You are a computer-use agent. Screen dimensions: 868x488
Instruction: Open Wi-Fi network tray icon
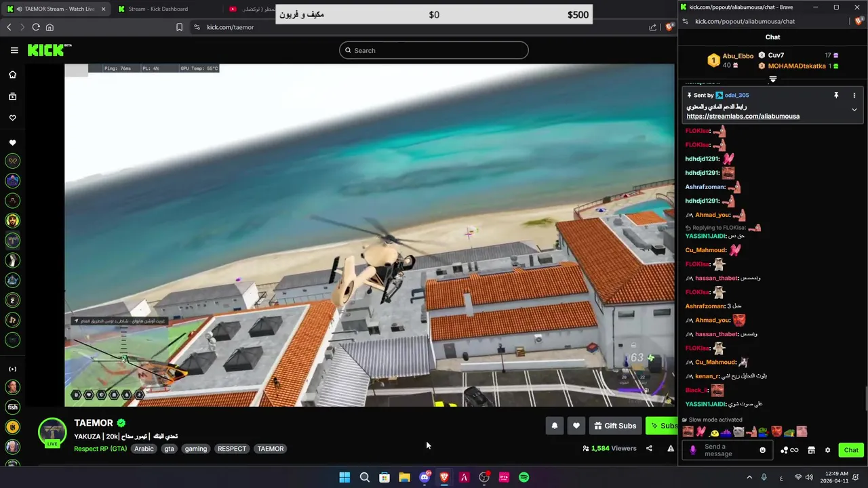[x=798, y=477]
